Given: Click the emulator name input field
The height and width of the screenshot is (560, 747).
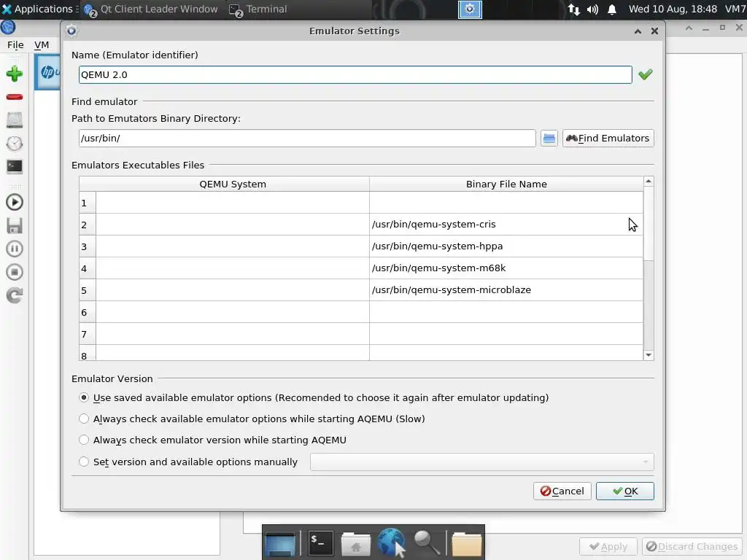Looking at the screenshot, I should point(355,75).
